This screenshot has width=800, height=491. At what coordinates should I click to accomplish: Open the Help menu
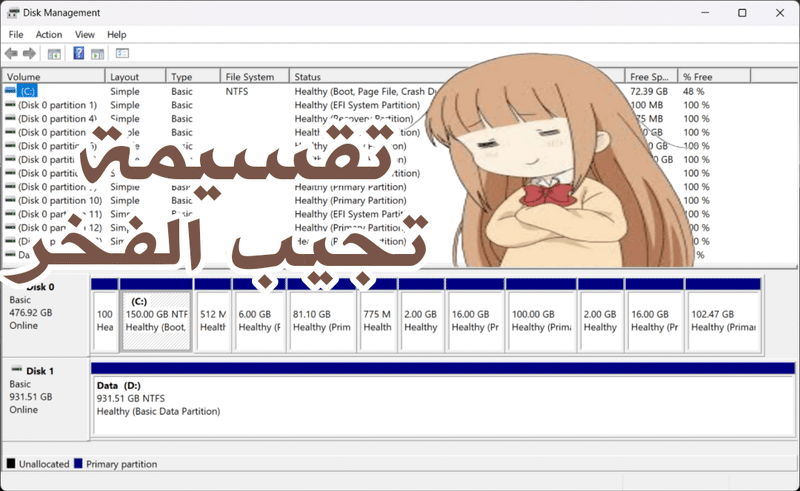(x=116, y=35)
